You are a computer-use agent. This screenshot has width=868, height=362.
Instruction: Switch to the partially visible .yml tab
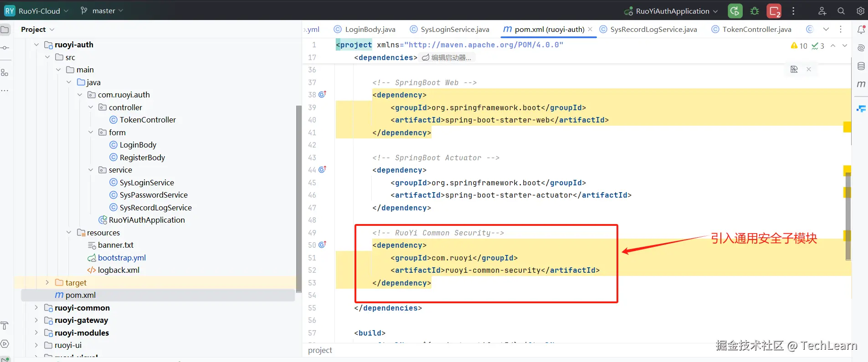click(313, 29)
